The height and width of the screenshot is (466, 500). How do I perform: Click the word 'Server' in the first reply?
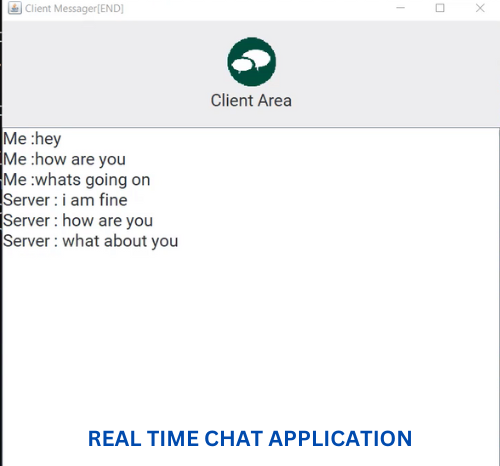pyautogui.click(x=27, y=200)
